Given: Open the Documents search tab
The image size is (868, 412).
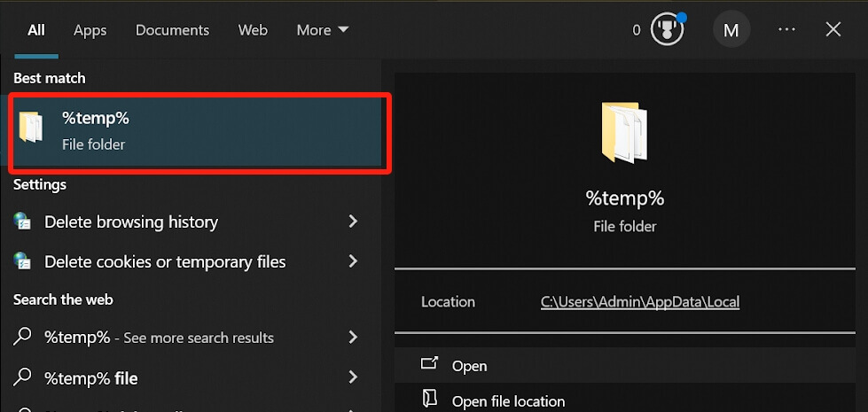Looking at the screenshot, I should click(x=172, y=30).
